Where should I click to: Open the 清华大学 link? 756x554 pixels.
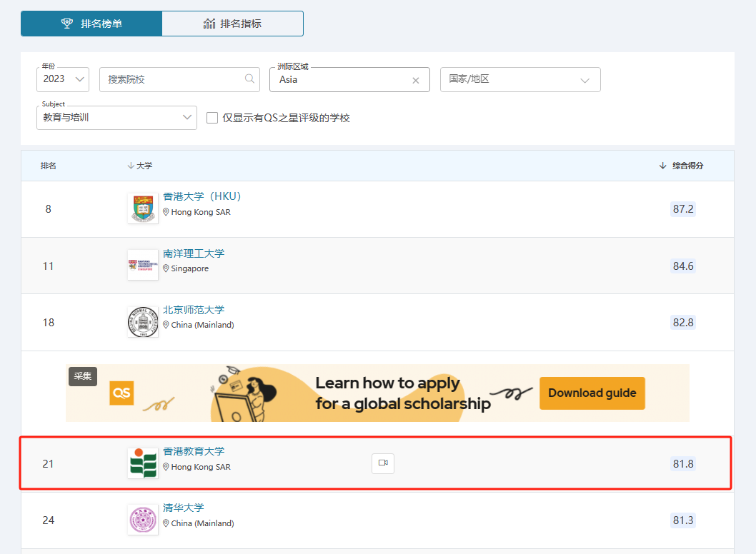click(183, 508)
